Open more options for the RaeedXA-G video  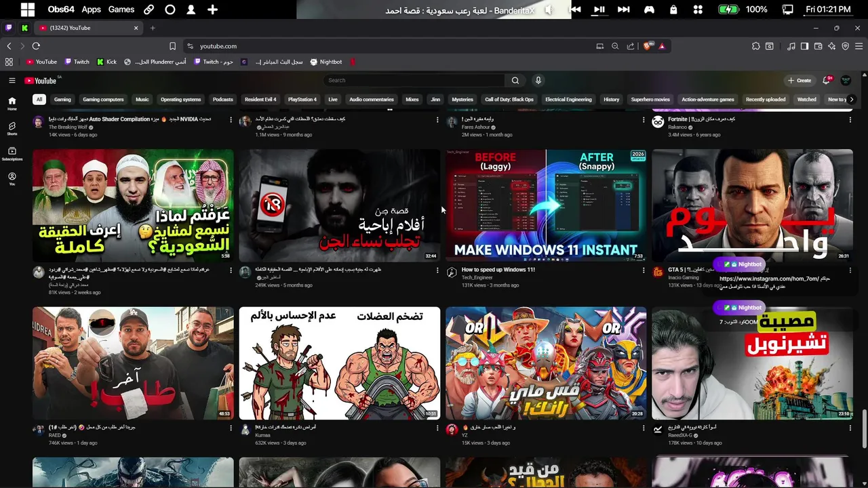(850, 428)
